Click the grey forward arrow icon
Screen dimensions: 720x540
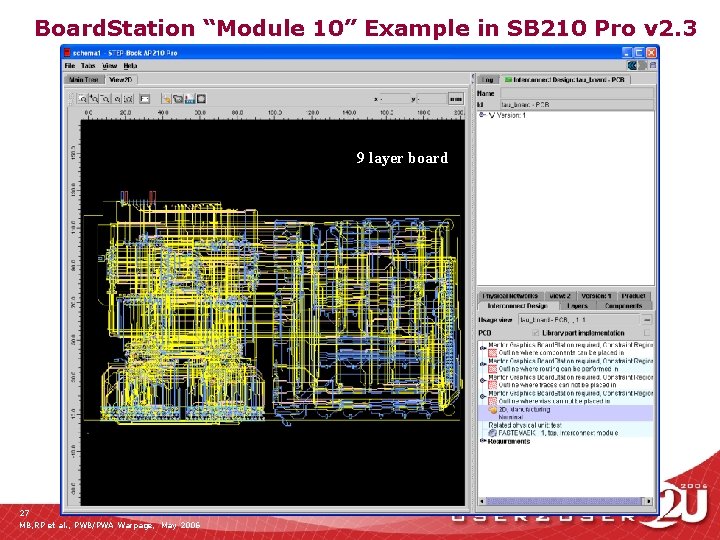coord(642,66)
